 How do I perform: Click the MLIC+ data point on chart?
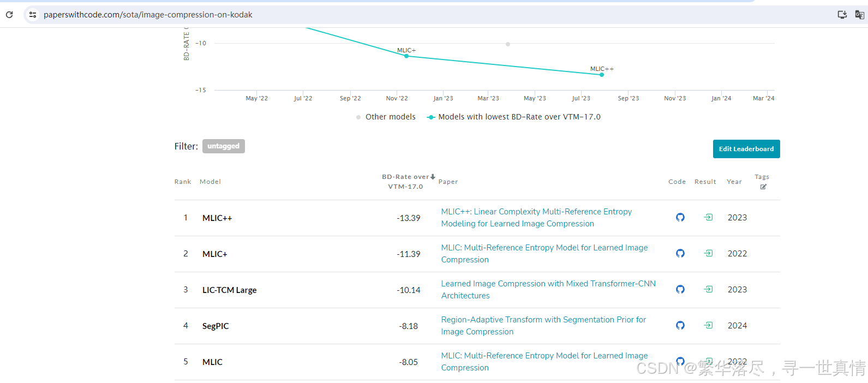point(406,56)
